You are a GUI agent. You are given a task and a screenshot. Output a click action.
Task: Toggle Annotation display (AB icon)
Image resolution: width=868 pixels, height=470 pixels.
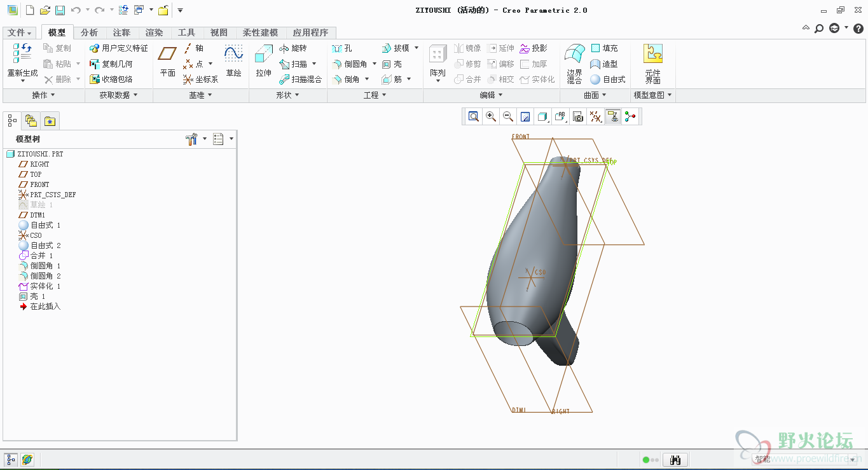coord(560,116)
